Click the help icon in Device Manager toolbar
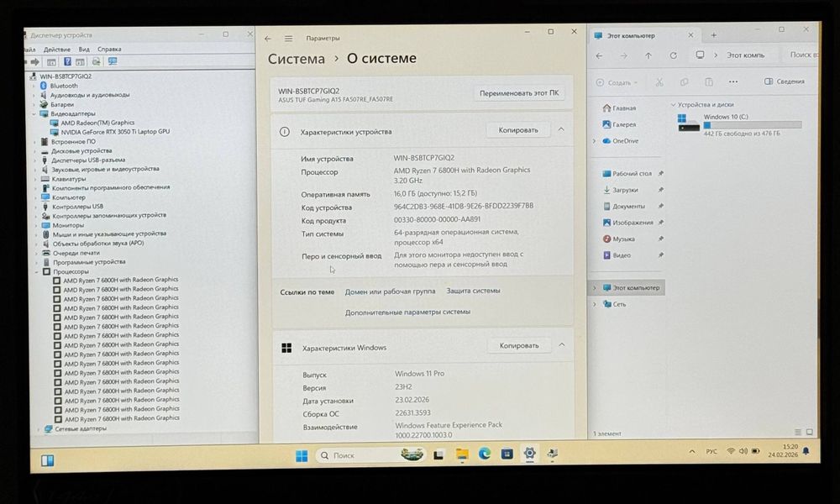 point(67,61)
